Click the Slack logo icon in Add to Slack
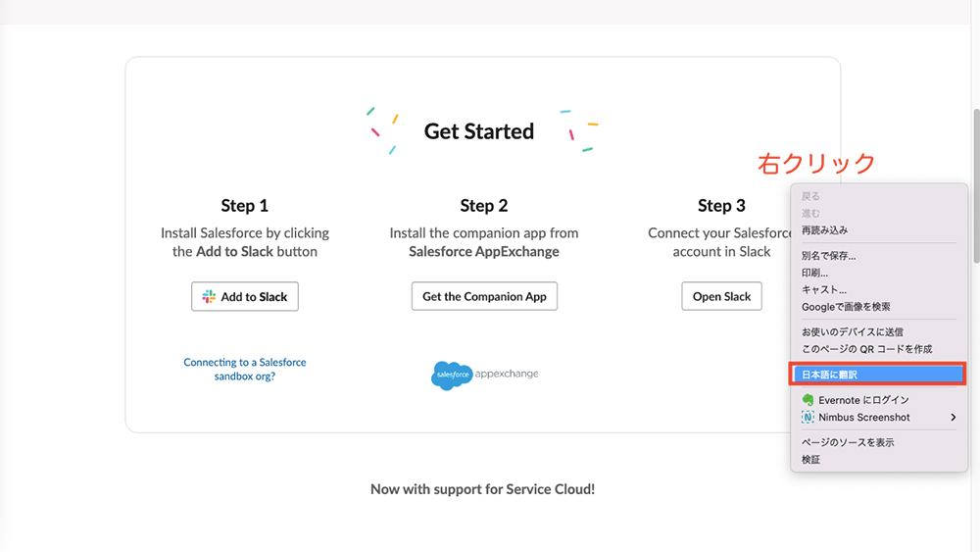980x552 pixels. [209, 296]
